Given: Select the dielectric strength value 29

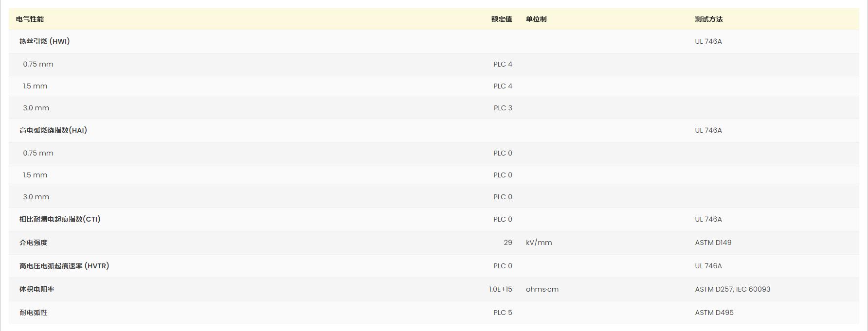Looking at the screenshot, I should (x=507, y=243).
